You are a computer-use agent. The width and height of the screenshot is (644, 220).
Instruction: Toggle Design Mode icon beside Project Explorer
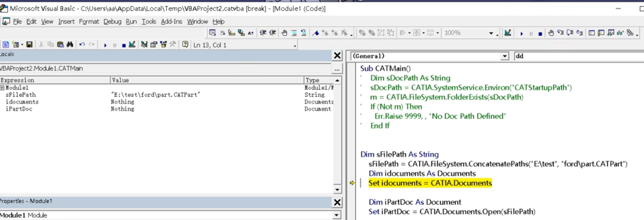pyautogui.click(x=132, y=45)
